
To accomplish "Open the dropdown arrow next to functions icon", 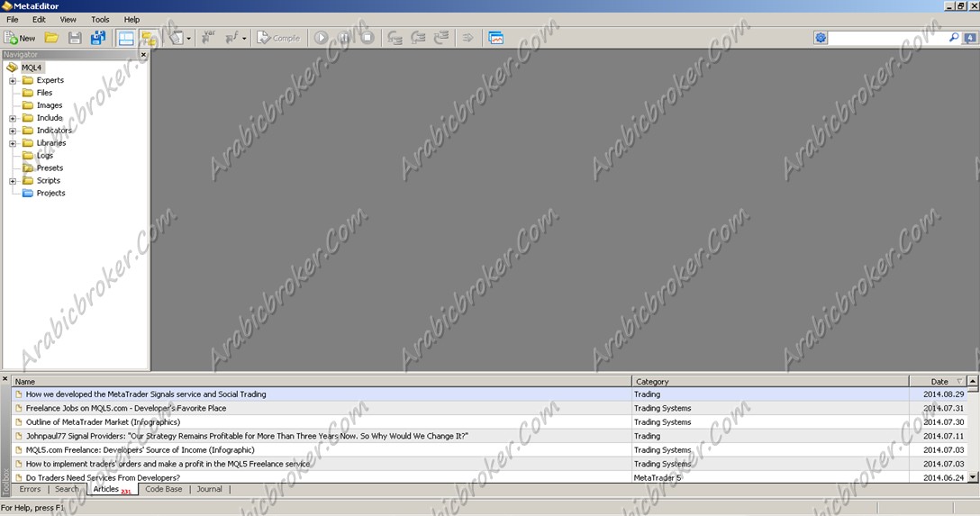I will pos(244,39).
